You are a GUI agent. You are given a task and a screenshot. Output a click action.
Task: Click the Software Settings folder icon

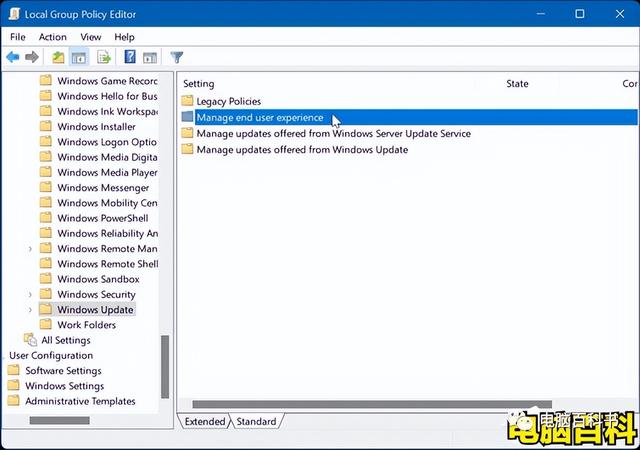pos(13,370)
